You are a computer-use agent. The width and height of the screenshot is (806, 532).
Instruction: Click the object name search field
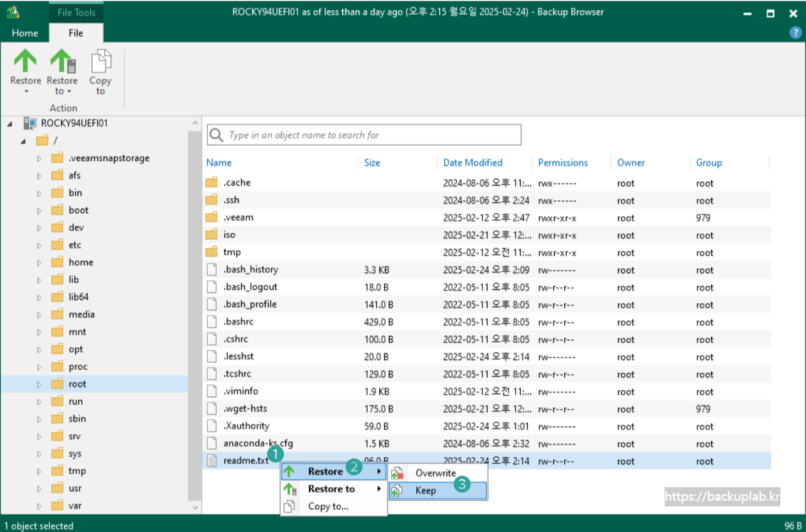364,135
